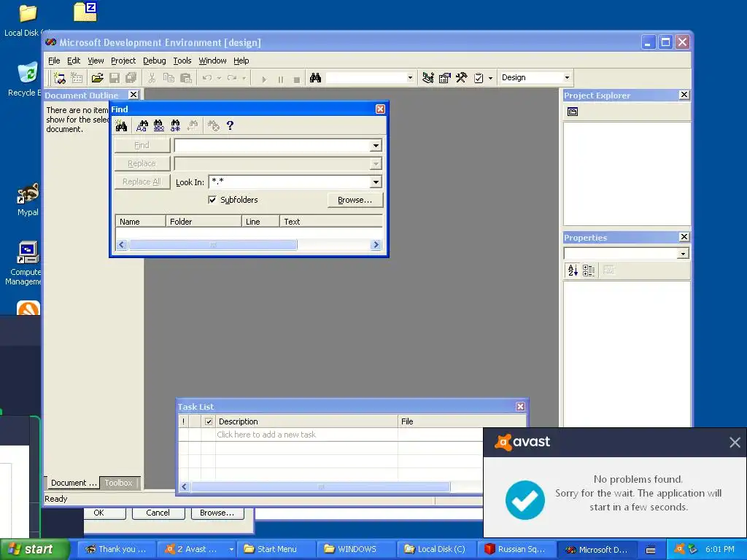Image resolution: width=747 pixels, height=560 pixels.
Task: Click right arrow on Find results scrollbar
Action: click(x=376, y=245)
